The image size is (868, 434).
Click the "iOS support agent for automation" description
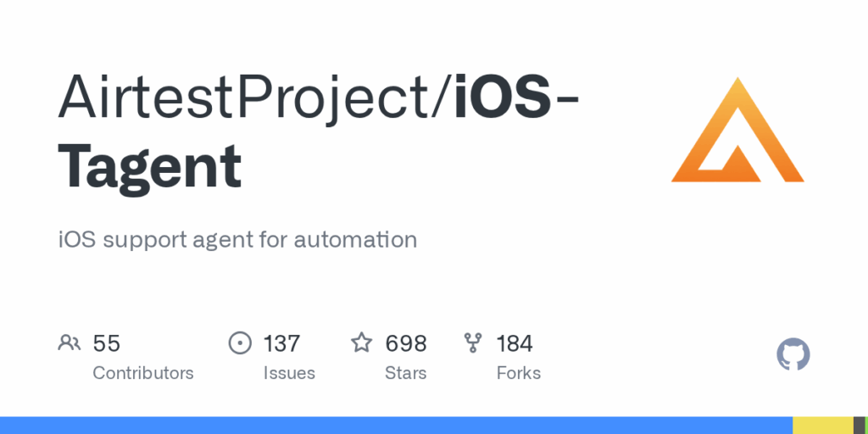coord(237,241)
